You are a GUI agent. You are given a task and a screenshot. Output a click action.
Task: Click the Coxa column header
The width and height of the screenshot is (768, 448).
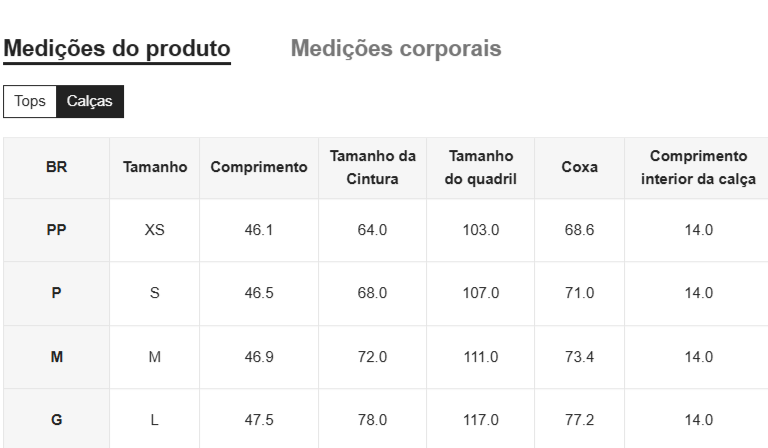[579, 168]
